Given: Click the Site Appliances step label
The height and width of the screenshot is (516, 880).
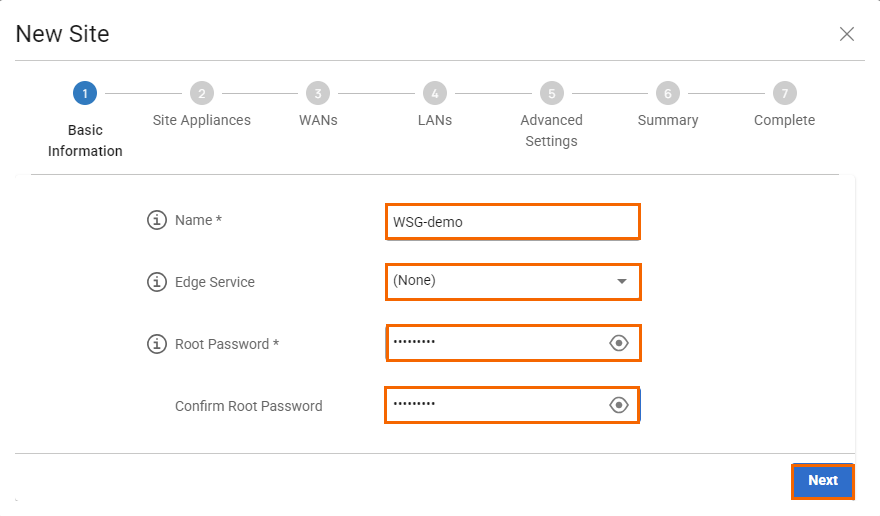Looking at the screenshot, I should point(202,120).
